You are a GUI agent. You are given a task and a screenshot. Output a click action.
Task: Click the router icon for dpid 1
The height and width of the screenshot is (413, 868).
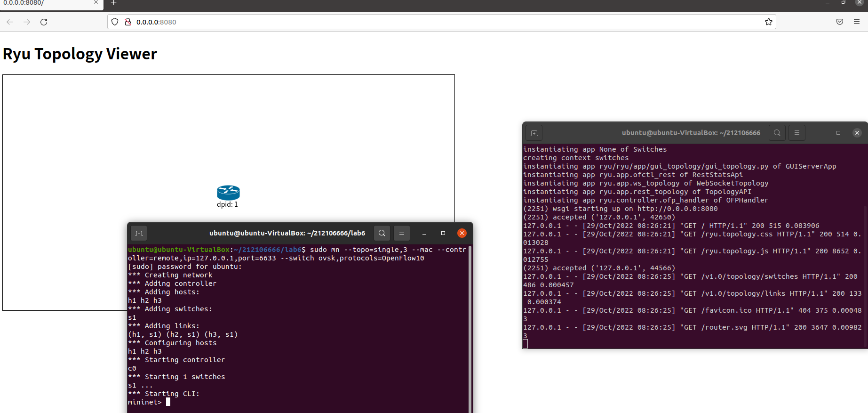pos(228,193)
